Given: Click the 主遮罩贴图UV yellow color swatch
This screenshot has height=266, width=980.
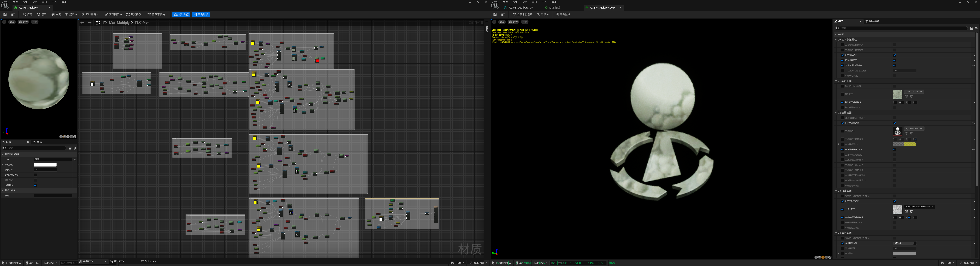Looking at the screenshot, I should pyautogui.click(x=904, y=144).
